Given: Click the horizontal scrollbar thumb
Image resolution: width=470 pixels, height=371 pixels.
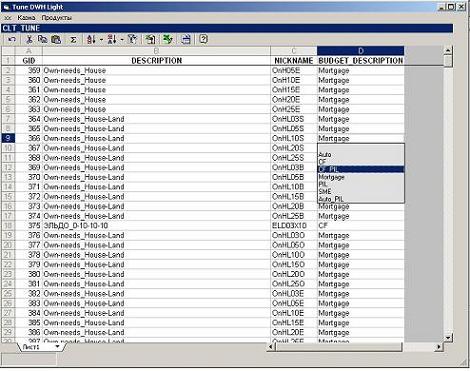Looking at the screenshot, I should click(339, 347).
